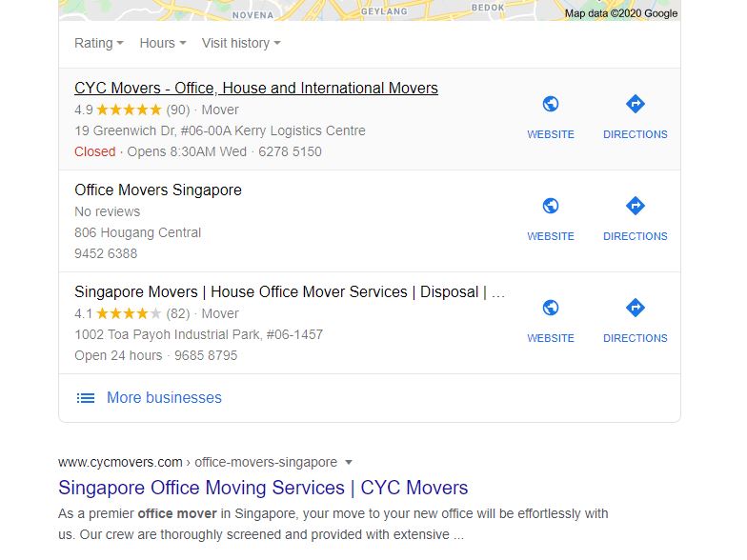
Task: Click address 1002 Toa Payoh Industrial Park
Action: tap(198, 335)
